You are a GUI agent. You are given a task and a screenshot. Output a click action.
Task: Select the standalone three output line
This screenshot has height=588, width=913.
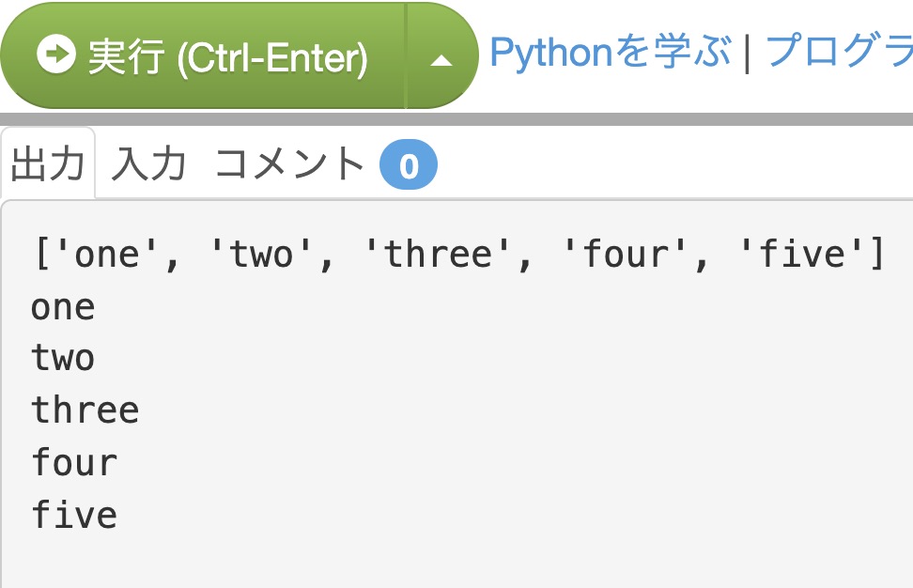coord(85,410)
